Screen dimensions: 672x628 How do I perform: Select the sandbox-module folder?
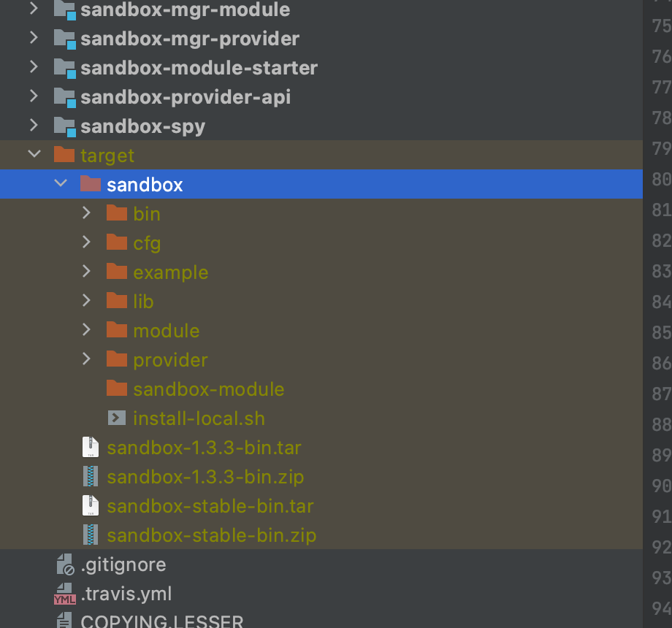pyautogui.click(x=208, y=388)
